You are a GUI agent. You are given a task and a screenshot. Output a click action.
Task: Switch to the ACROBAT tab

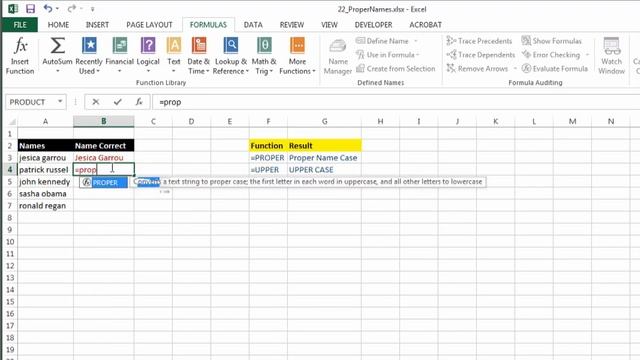pos(425,25)
